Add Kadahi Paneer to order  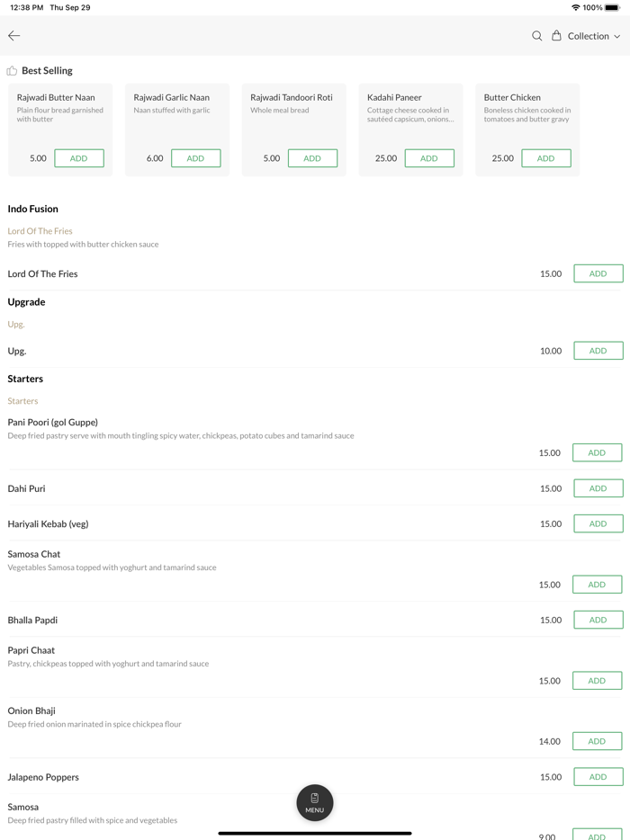click(429, 158)
